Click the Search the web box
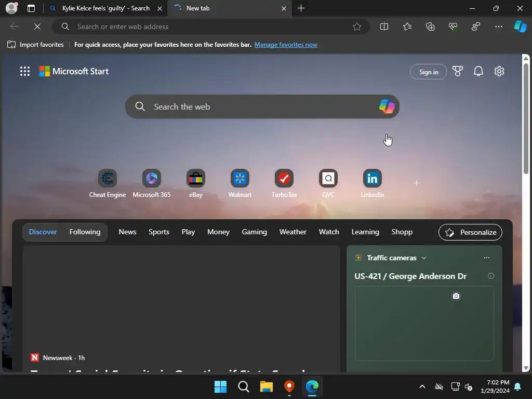This screenshot has width=532, height=399. point(262,107)
